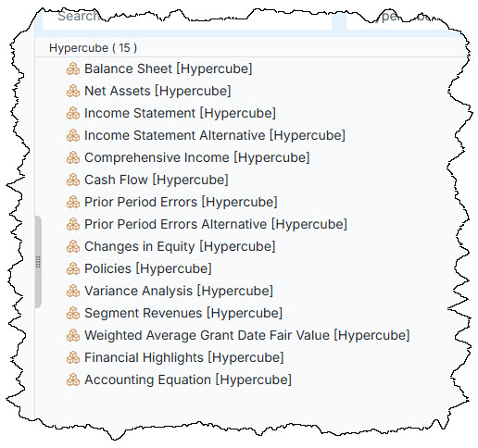
Task: Select Prior Period Errors [Hypercube] entry
Action: 181,202
